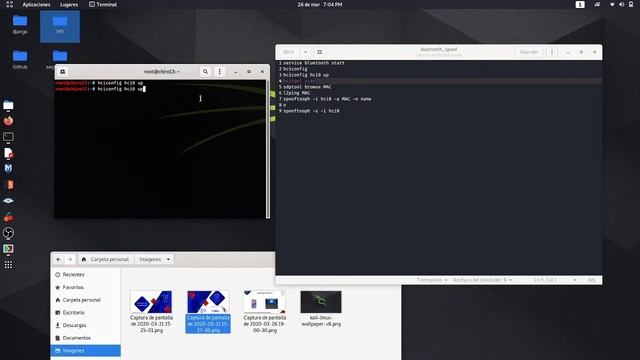
Task: Select screenshot thumbnail 2020-03-21 15-25-01.png
Action: click(x=151, y=302)
